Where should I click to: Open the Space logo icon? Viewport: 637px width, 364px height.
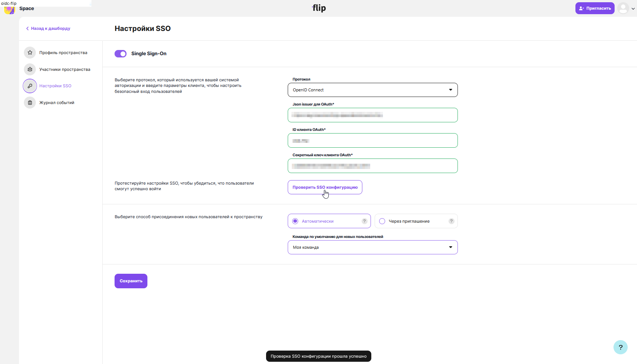pos(9,10)
